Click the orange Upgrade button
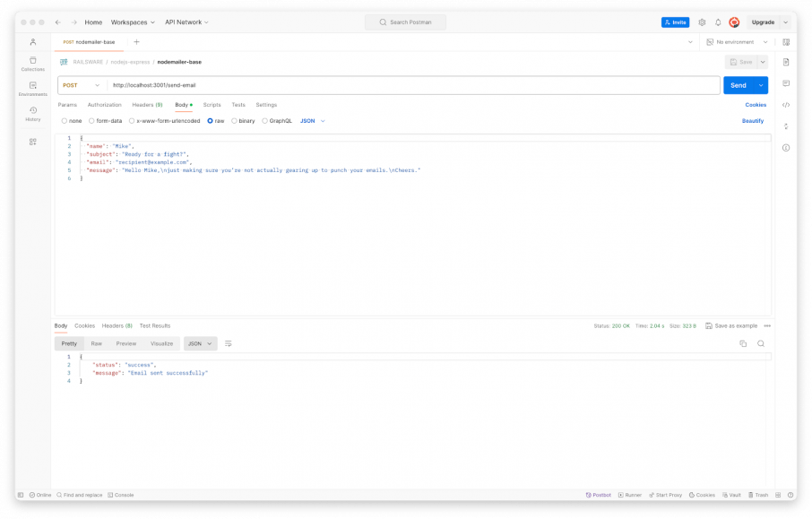The image size is (812, 519). click(x=763, y=22)
